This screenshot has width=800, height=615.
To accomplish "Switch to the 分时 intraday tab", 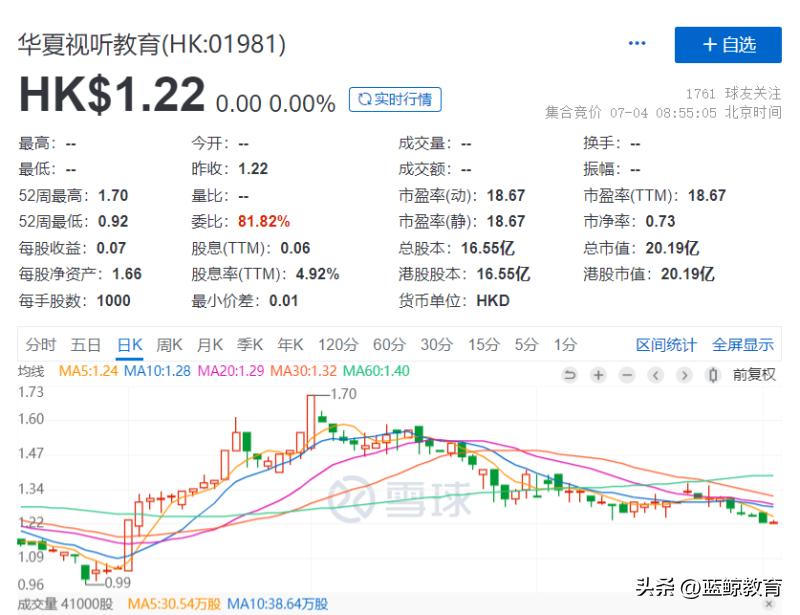I will click(x=38, y=343).
